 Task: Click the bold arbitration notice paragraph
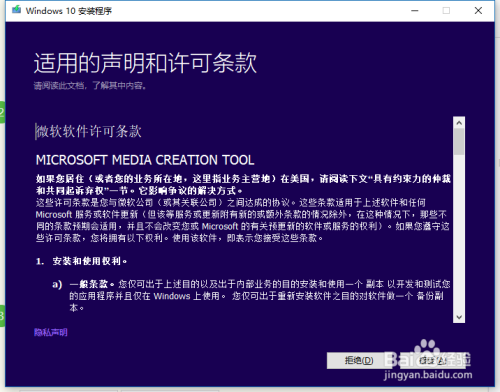(x=243, y=185)
